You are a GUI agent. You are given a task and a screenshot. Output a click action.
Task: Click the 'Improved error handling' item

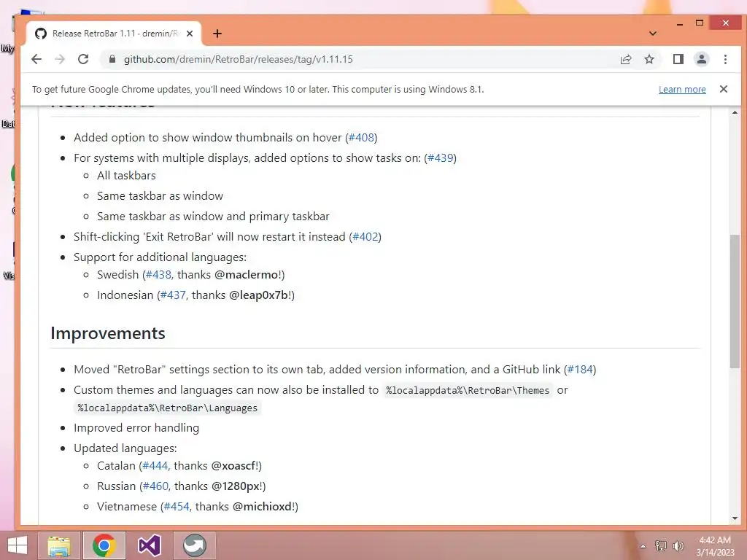pyautogui.click(x=136, y=428)
